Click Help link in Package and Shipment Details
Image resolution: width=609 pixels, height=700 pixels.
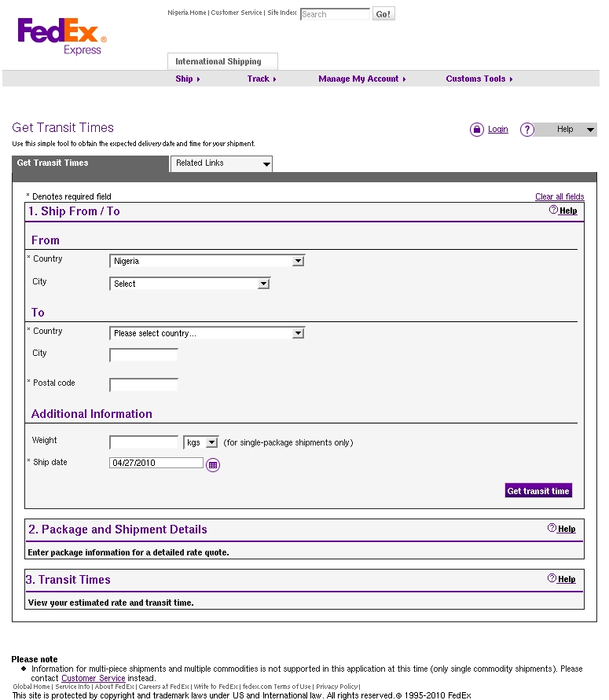tap(567, 529)
